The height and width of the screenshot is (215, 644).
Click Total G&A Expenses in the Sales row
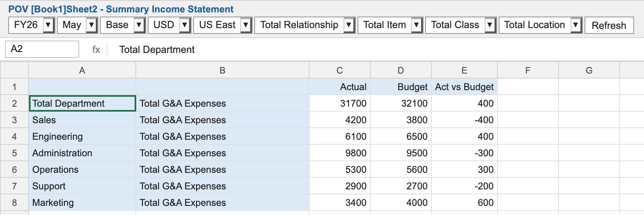click(223, 120)
